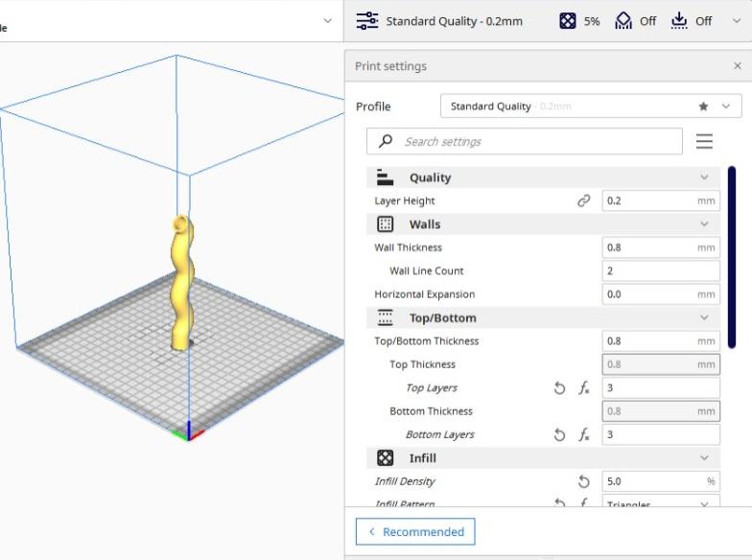The image size is (752, 560).
Task: Click the support Off icon in header
Action: click(623, 21)
